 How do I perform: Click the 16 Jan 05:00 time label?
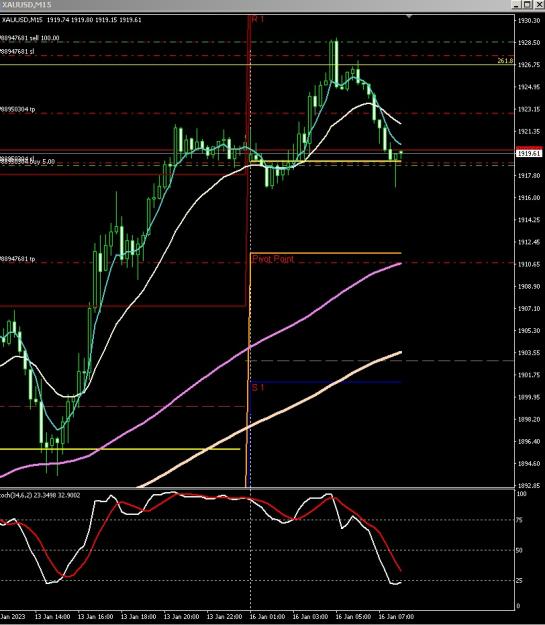coord(353,617)
